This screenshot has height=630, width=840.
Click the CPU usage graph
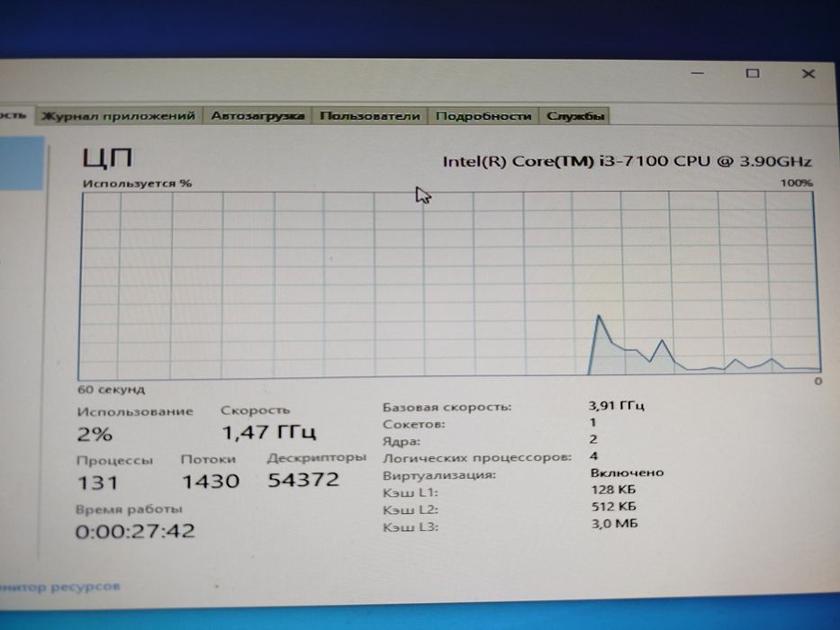[x=449, y=285]
